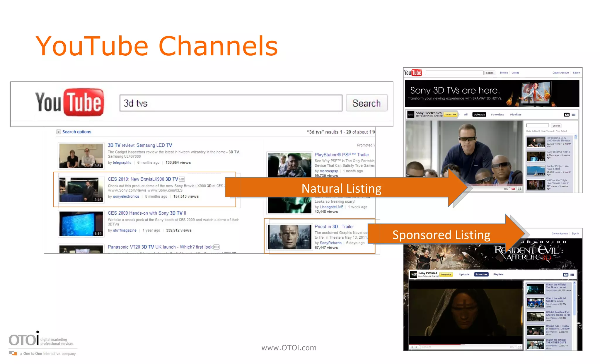The image size is (600, 364).
Task: Mute the Sony Pictures video volume icon
Action: [x=416, y=347]
